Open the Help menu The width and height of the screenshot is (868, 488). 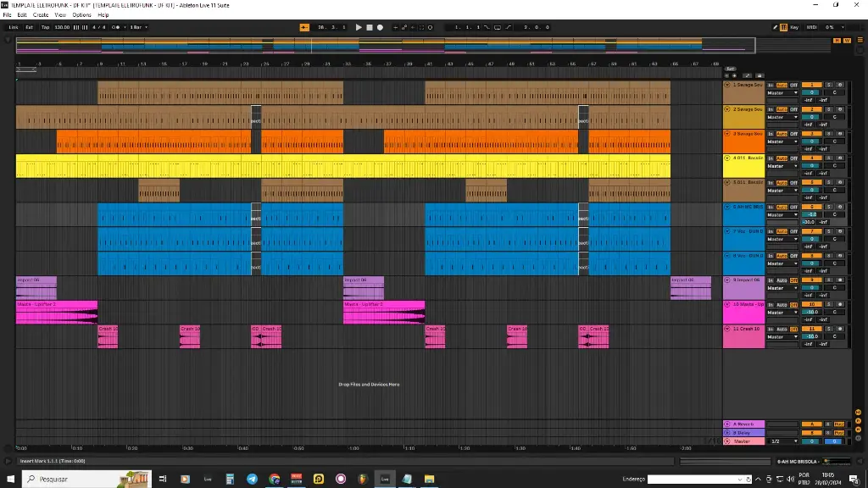coord(103,15)
